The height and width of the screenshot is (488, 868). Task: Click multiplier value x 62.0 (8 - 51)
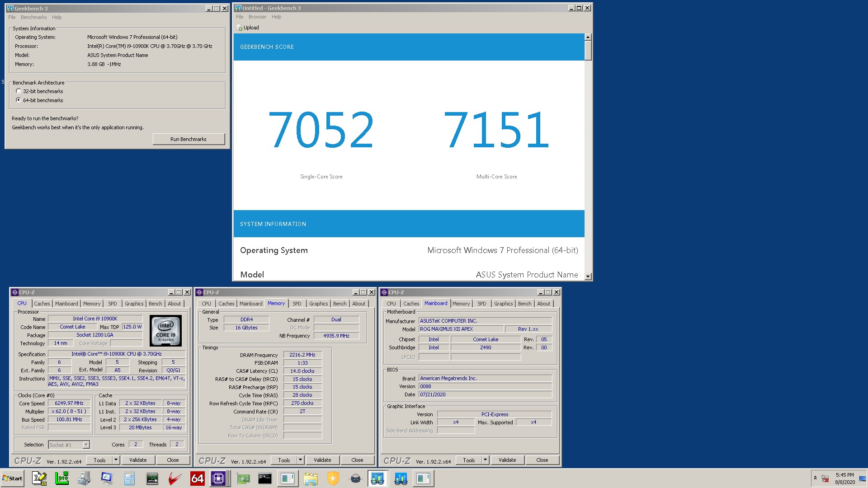coord(69,411)
